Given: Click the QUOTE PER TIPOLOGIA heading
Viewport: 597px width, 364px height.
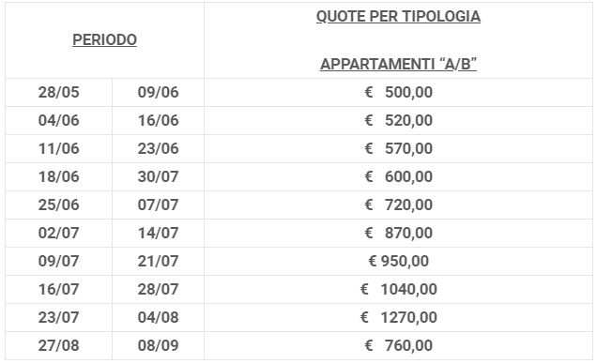Looking at the screenshot, I should pos(398,16).
